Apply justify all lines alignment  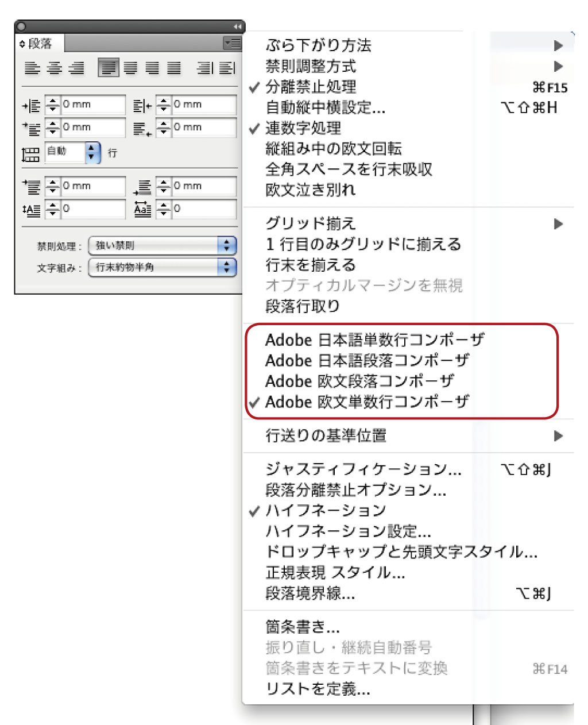174,68
